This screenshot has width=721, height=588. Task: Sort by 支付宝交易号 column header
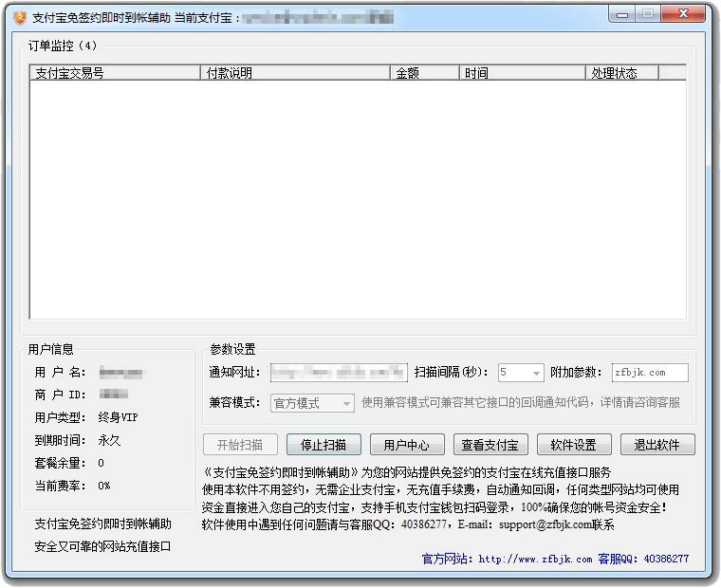pos(115,73)
